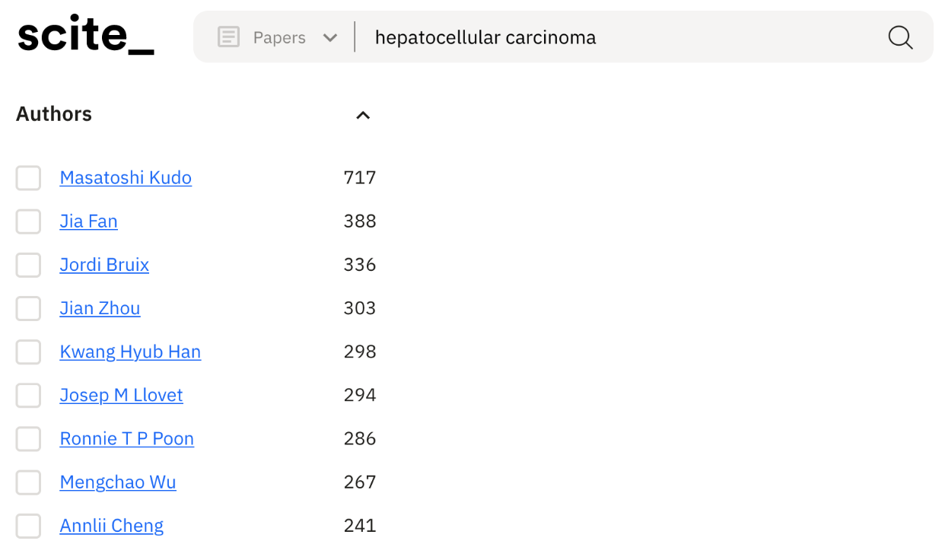Open Masatoshi Kudo's author page
The height and width of the screenshot is (560, 942).
(x=126, y=177)
